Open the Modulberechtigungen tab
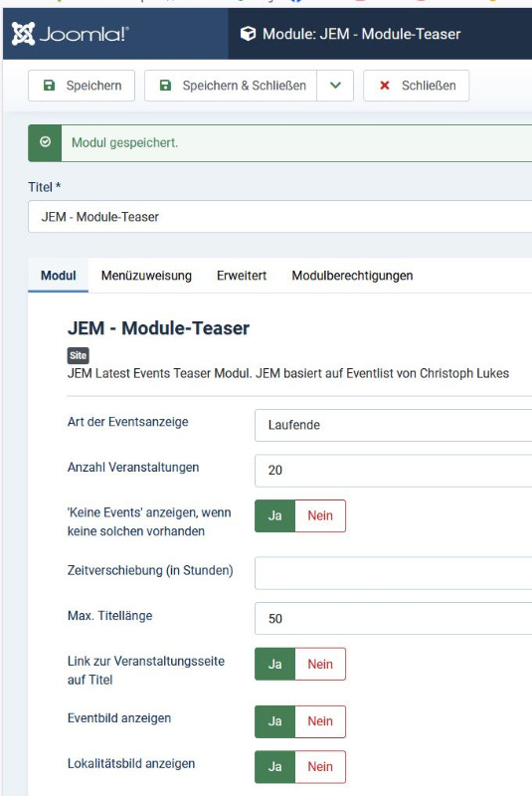 click(x=352, y=276)
